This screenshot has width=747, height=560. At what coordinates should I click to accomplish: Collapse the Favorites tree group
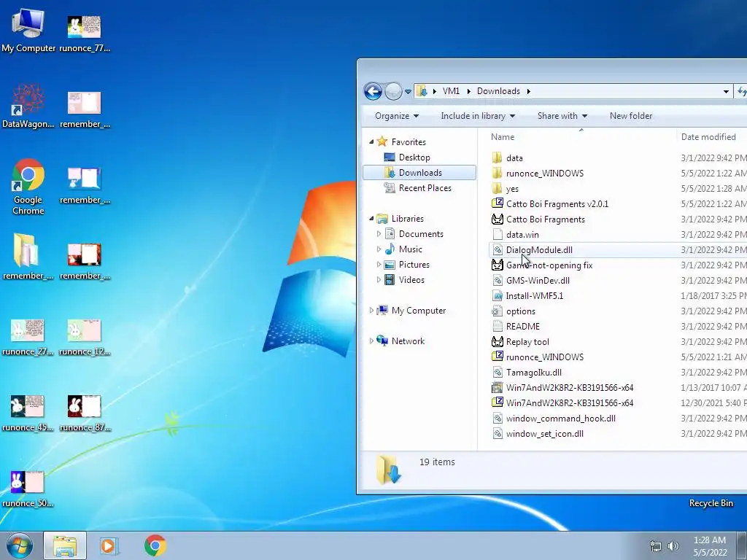(x=371, y=142)
